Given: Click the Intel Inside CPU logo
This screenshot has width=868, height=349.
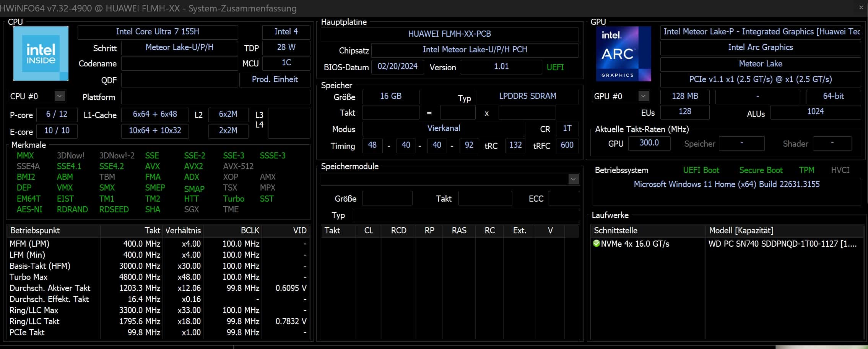Looking at the screenshot, I should click(41, 53).
